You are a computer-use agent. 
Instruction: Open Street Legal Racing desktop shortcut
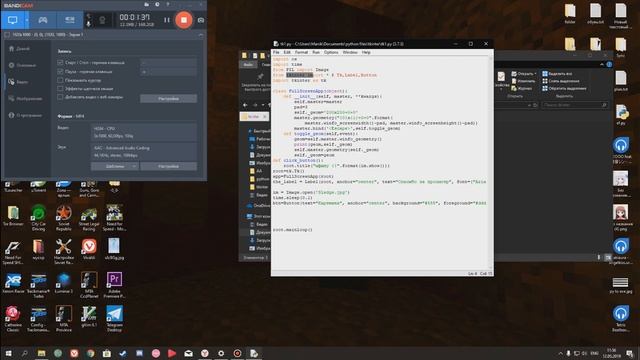pos(89,220)
